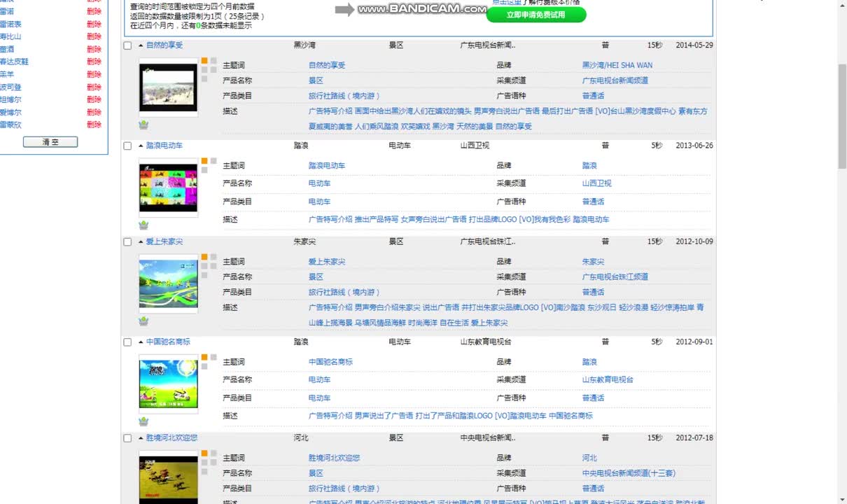Delete the 坦博尔 entry from the list
847x504 pixels.
[x=94, y=100]
